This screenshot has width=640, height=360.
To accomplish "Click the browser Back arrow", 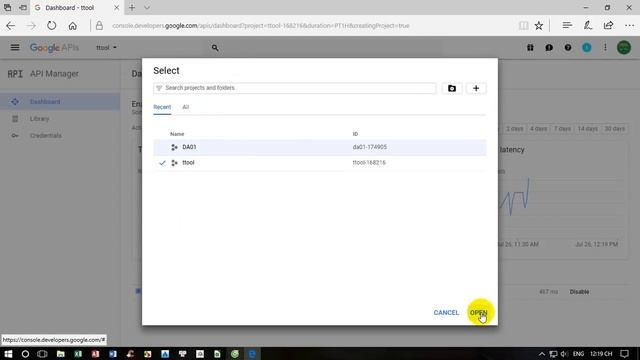I will (11, 25).
